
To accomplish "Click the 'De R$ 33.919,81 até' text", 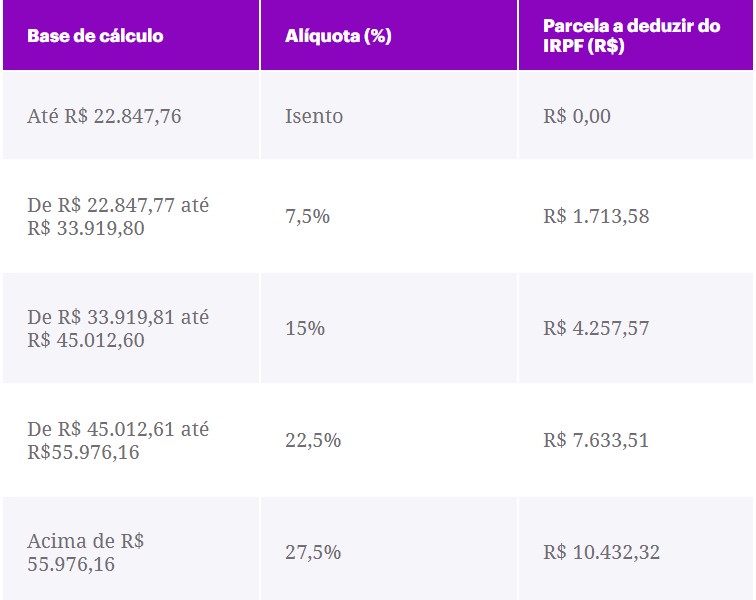I will 118,317.
